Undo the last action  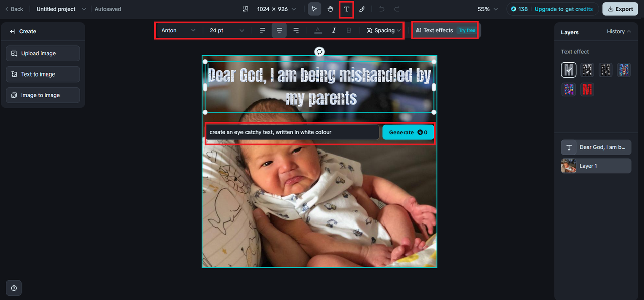coord(382,9)
